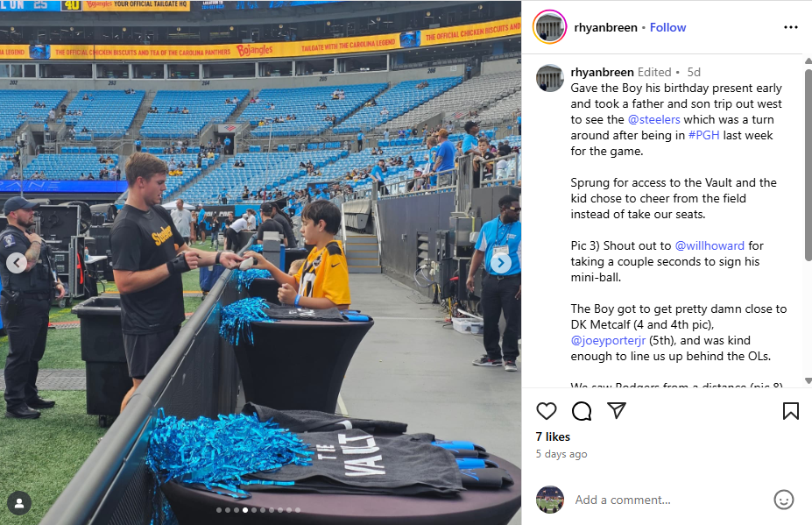
Task: Open the #PGH hashtag link
Action: (703, 135)
